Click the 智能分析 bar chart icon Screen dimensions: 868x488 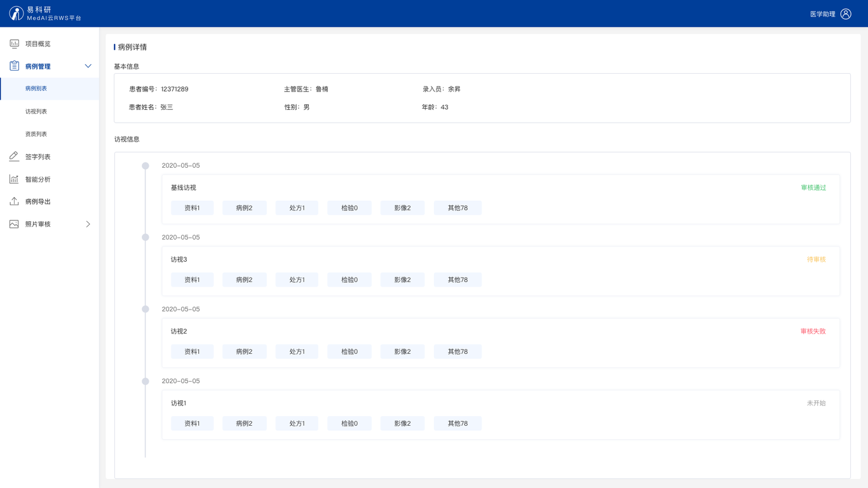click(x=14, y=179)
